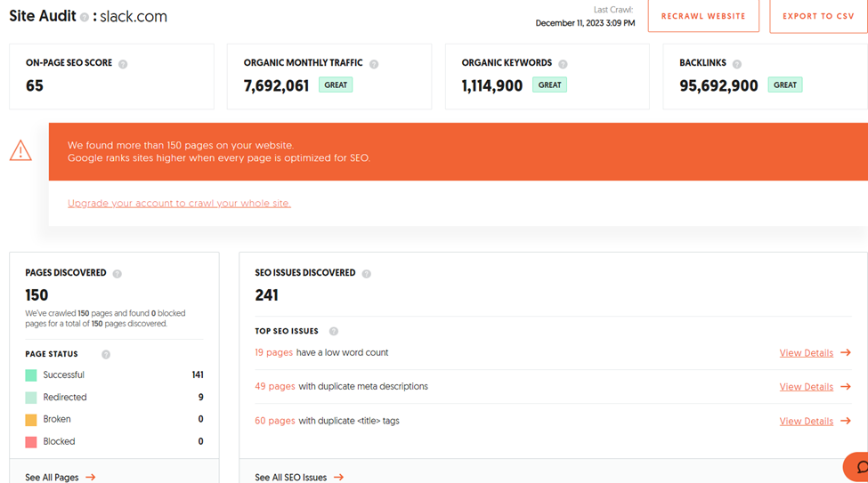Image resolution: width=868 pixels, height=483 pixels.
Task: Click the Blocked status label
Action: point(60,441)
